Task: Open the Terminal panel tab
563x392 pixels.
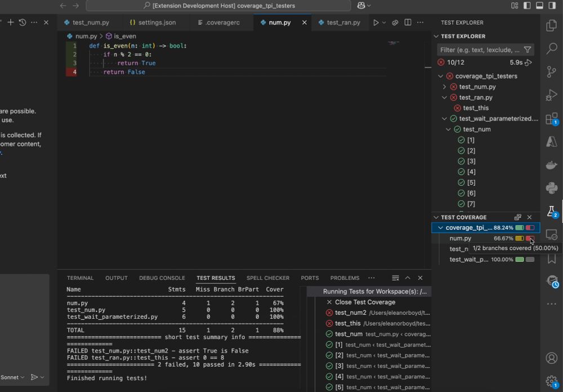Action: click(x=80, y=278)
